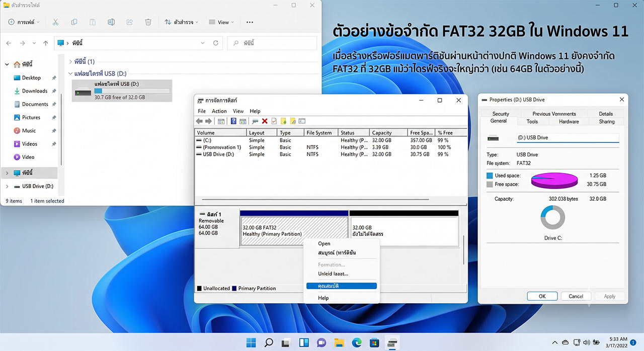Switch to the Security tab in Properties
644x351 pixels.
click(501, 114)
